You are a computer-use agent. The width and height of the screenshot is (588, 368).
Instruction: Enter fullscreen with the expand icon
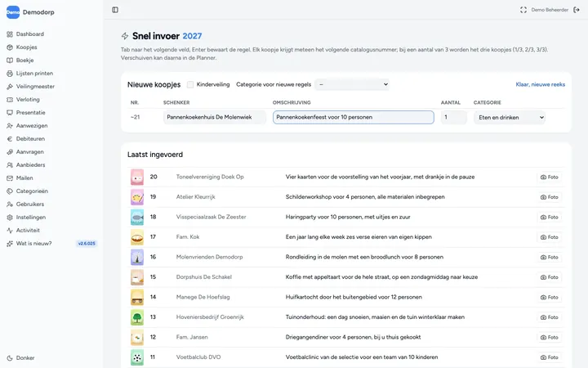523,10
